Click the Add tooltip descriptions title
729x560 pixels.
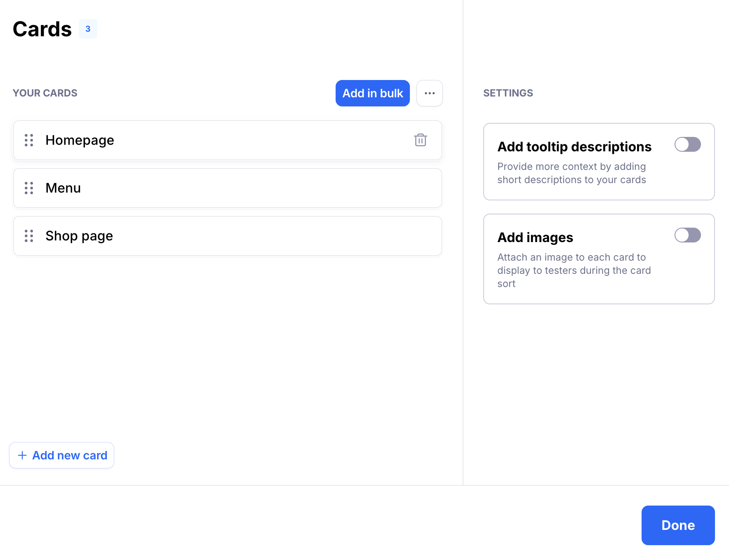pos(574,147)
